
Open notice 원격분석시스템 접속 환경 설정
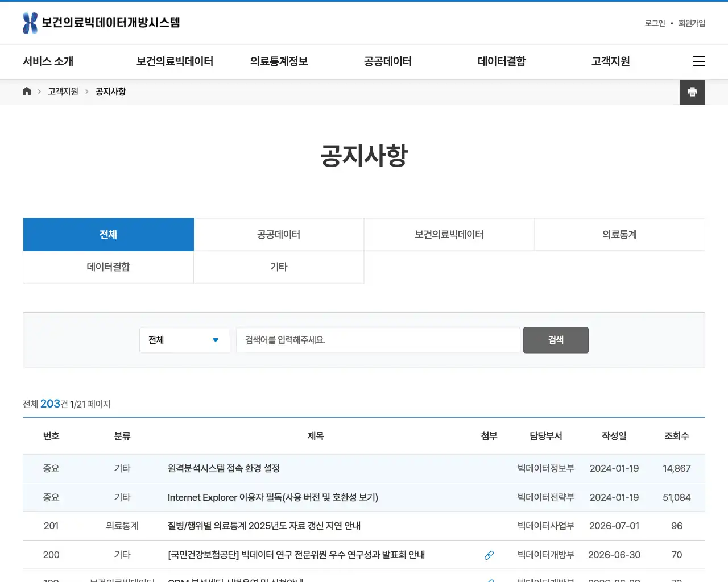[x=224, y=468]
